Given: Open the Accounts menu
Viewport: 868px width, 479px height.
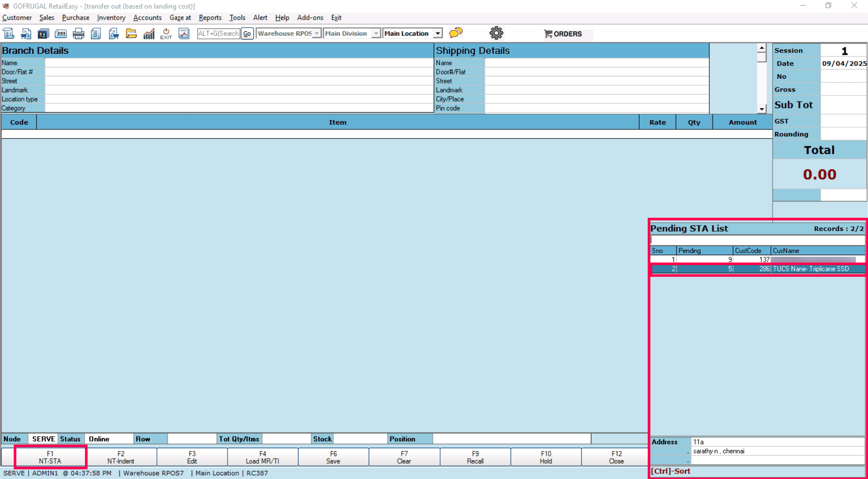Looking at the screenshot, I should click(147, 18).
